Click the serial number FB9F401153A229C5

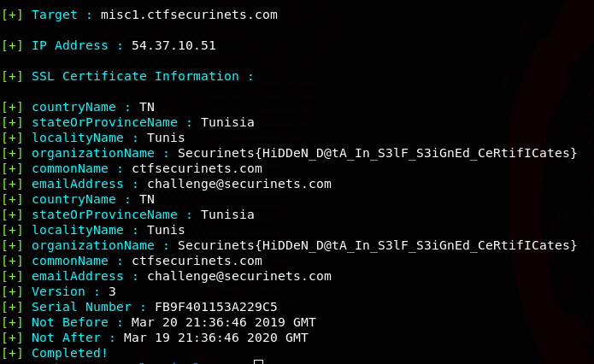[215, 307]
